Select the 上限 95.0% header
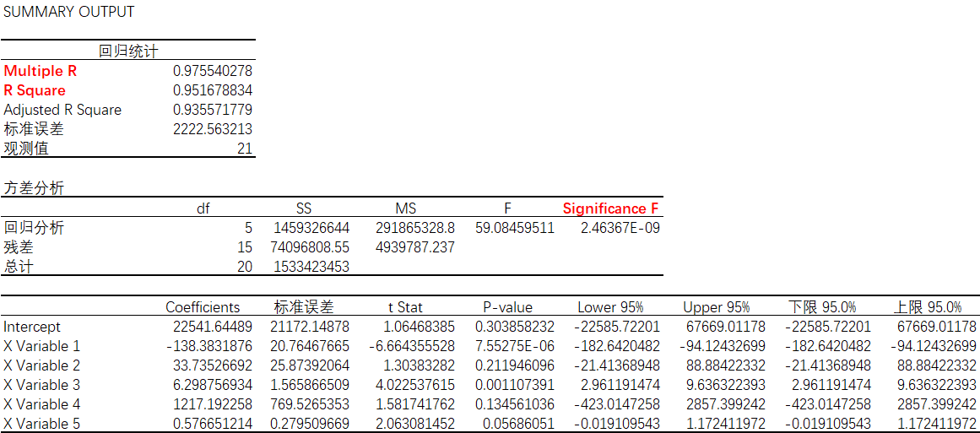The width and height of the screenshot is (980, 433). pyautogui.click(x=927, y=306)
